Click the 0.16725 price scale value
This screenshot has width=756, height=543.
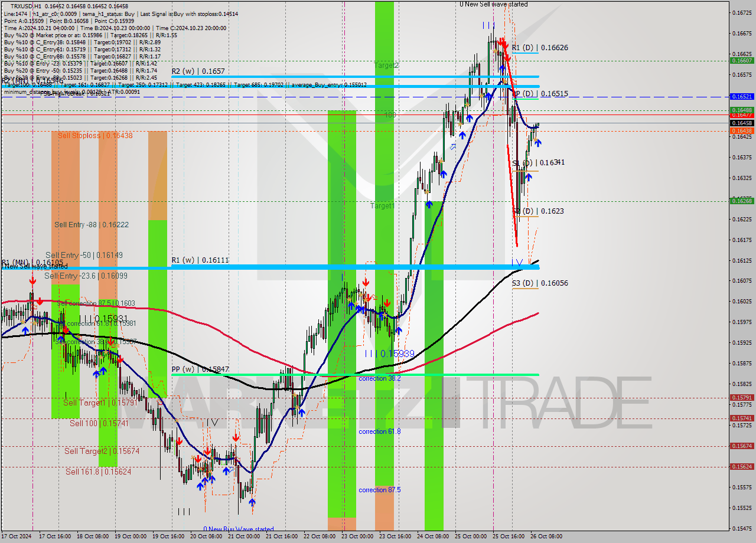point(742,12)
